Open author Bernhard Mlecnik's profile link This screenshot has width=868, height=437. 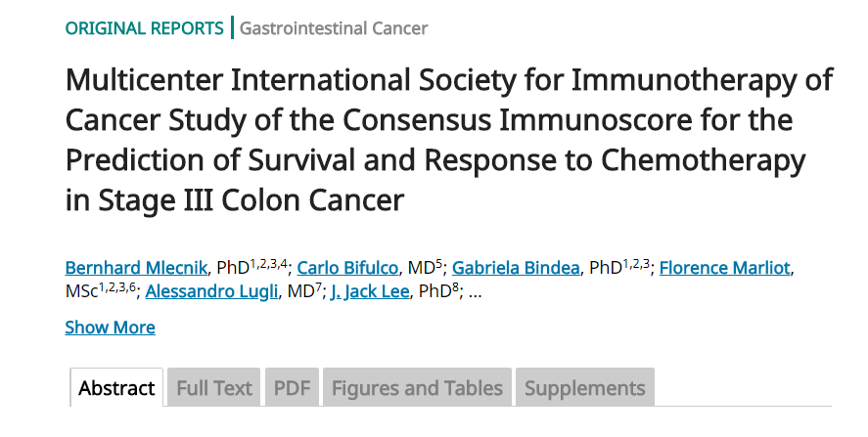pos(136,268)
